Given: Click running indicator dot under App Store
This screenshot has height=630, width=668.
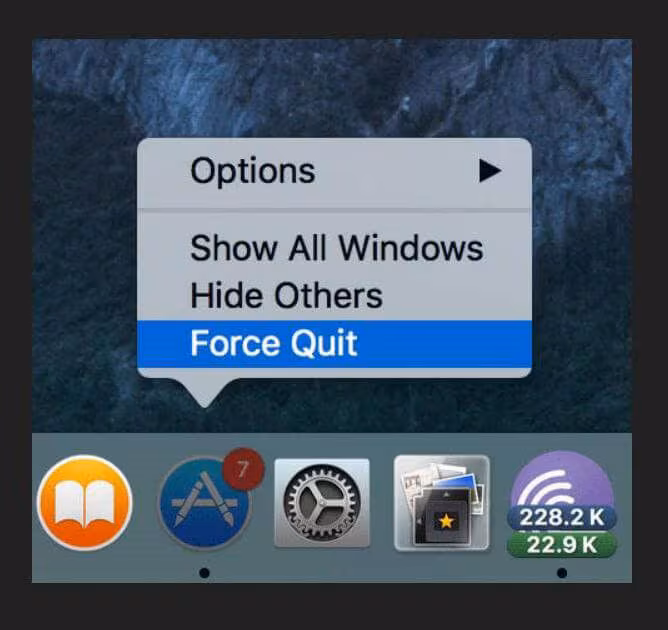Looking at the screenshot, I should (x=204, y=573).
